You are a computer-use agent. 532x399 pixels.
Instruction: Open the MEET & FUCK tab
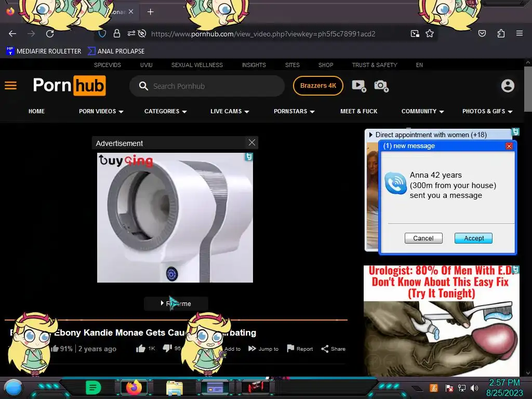[x=358, y=111]
